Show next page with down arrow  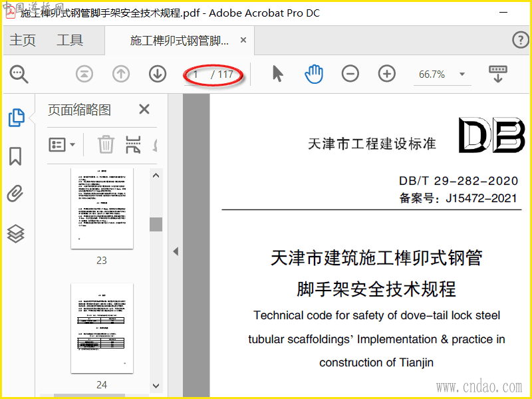tap(158, 74)
